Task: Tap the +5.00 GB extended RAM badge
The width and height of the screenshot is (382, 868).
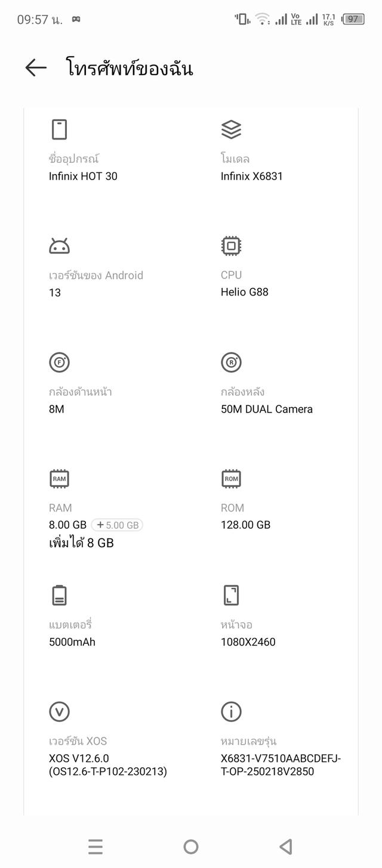Action: 118,525
